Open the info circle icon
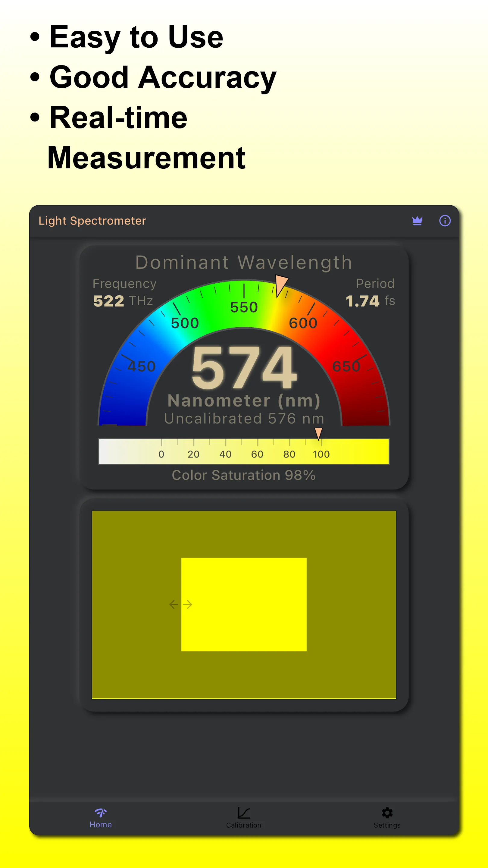The image size is (488, 868). (x=445, y=221)
